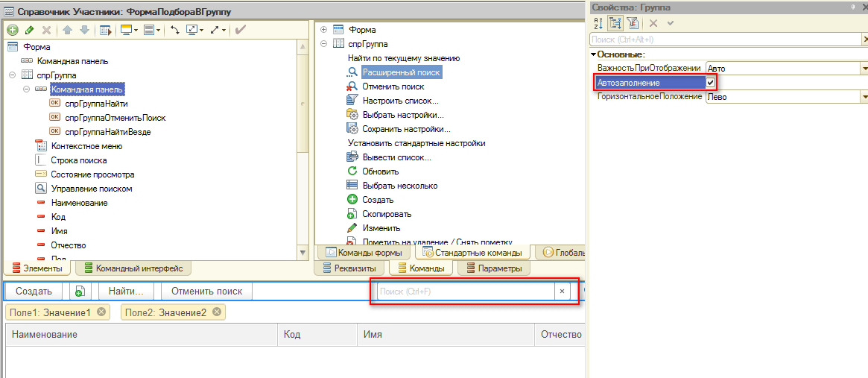868x378 pixels.
Task: Click the green Add element icon
Action: [x=13, y=30]
